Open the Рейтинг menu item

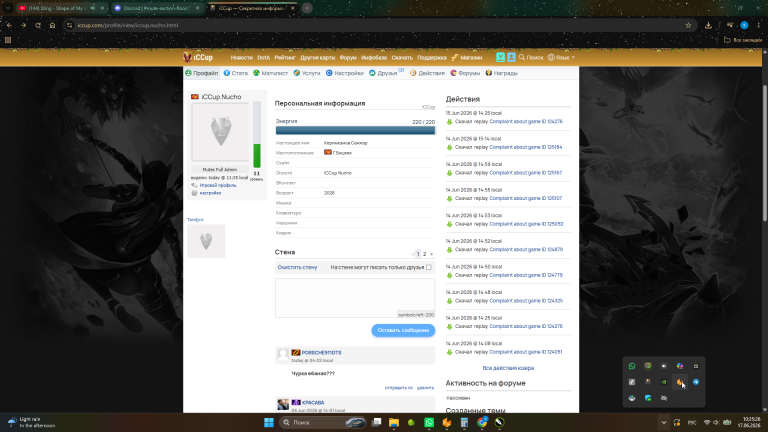tap(285, 58)
